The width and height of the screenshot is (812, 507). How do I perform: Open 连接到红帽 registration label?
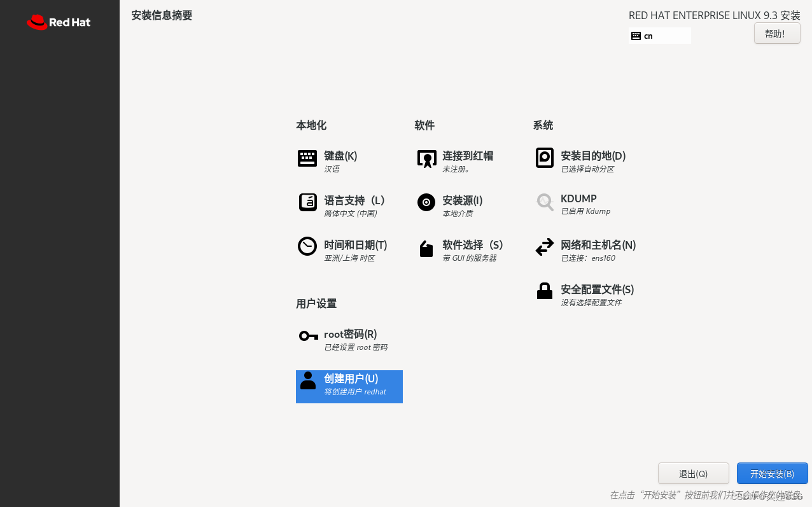468,156
